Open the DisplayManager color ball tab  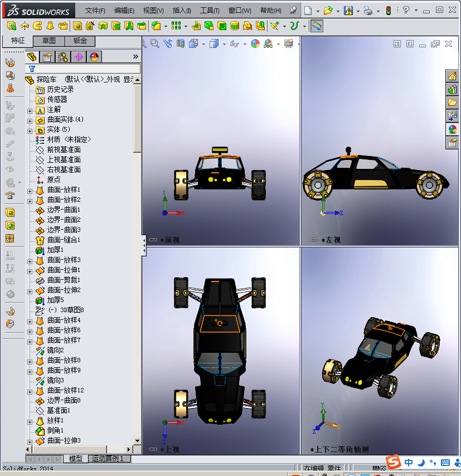click(x=94, y=57)
